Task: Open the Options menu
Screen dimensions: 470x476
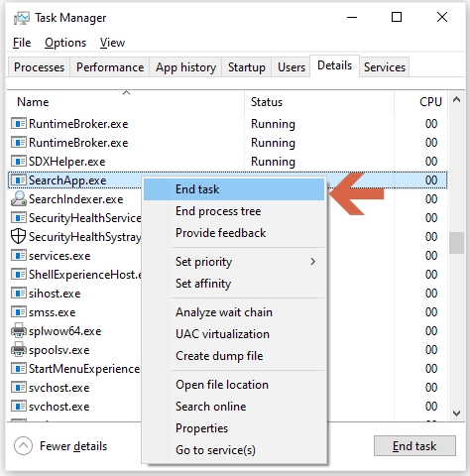Action: tap(65, 43)
